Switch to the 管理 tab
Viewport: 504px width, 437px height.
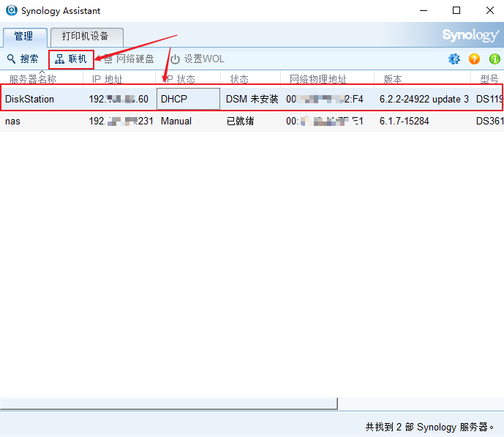coord(25,37)
